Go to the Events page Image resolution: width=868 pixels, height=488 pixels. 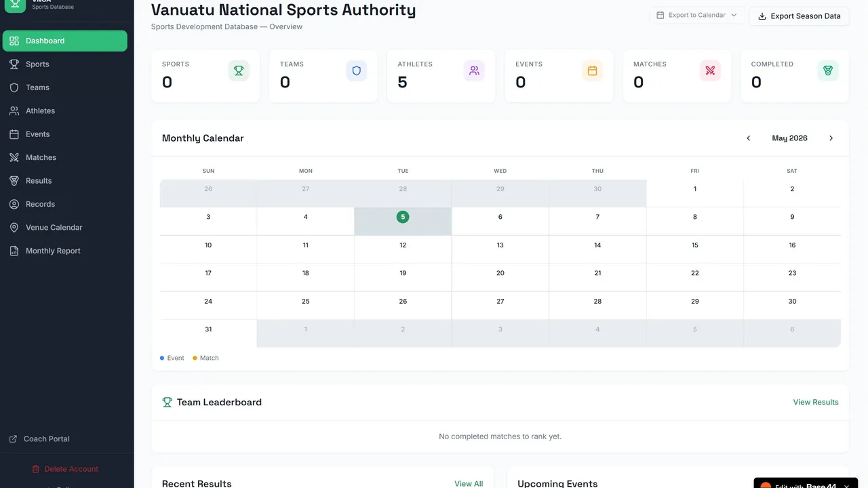click(65, 134)
